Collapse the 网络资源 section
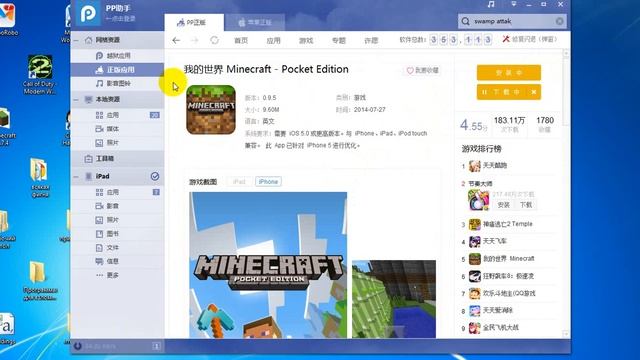Screen dimensions: 640x360 pyautogui.click(x=76, y=40)
